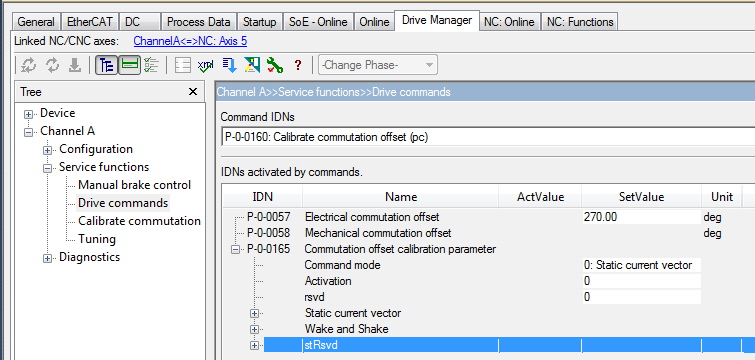755x360 pixels.
Task: Expand the Diagnostics tree node
Action: tap(48, 258)
